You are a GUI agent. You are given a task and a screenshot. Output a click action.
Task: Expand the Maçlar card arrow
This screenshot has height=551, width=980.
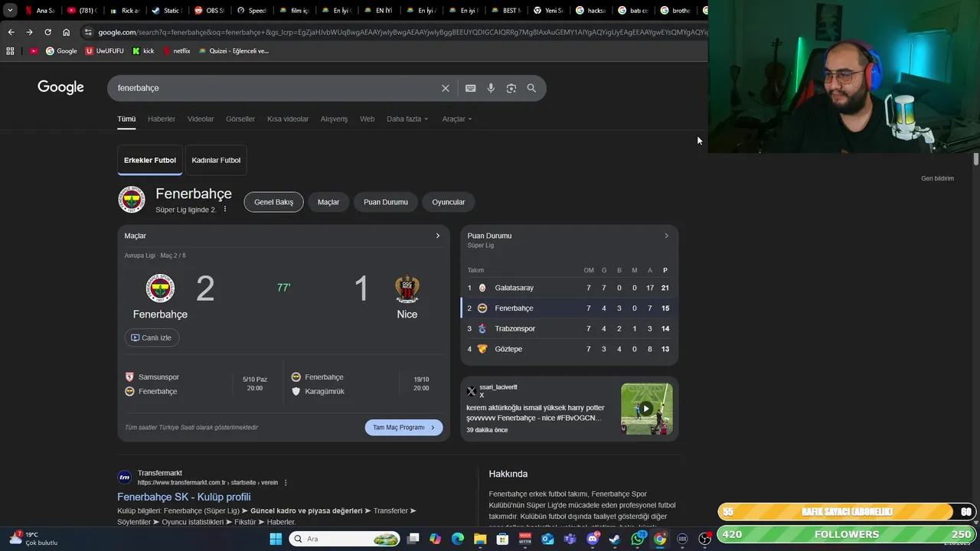coord(438,236)
